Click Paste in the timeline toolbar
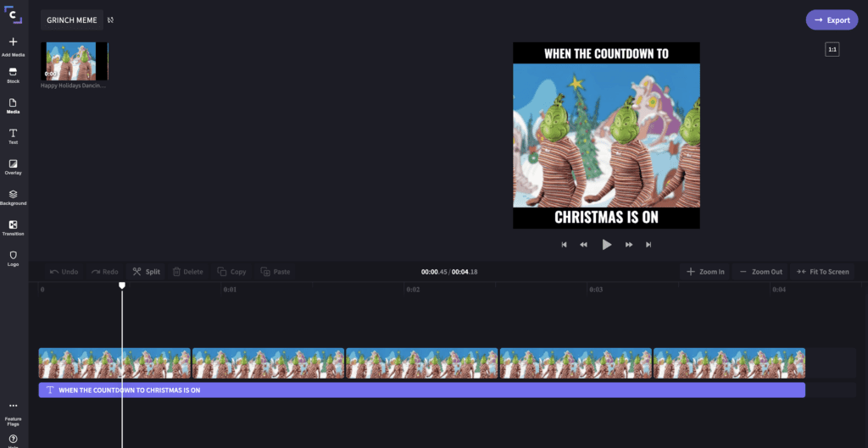The height and width of the screenshot is (448, 868). point(275,272)
